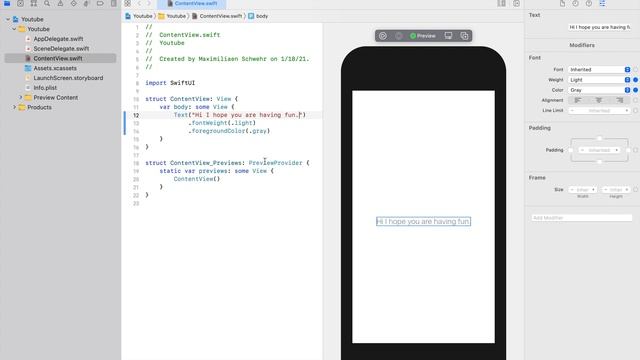This screenshot has width=640, height=360.
Task: Open the Debug navigator icon
Action: point(87,3)
